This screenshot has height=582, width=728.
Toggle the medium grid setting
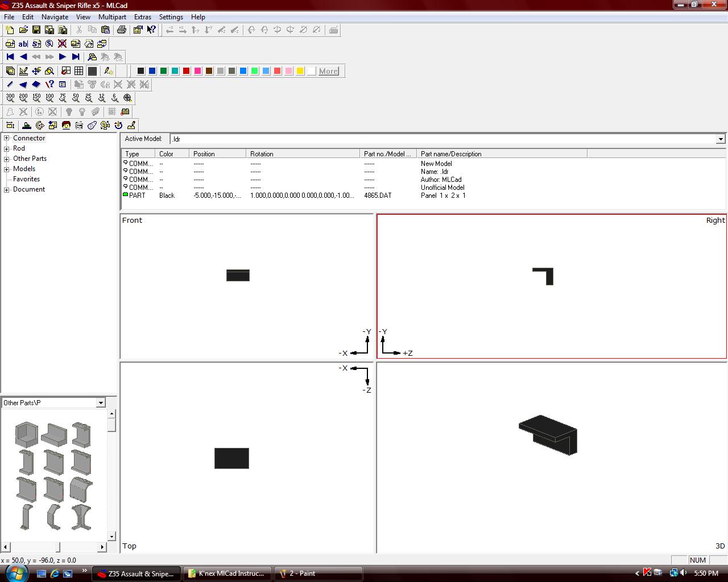(x=79, y=71)
